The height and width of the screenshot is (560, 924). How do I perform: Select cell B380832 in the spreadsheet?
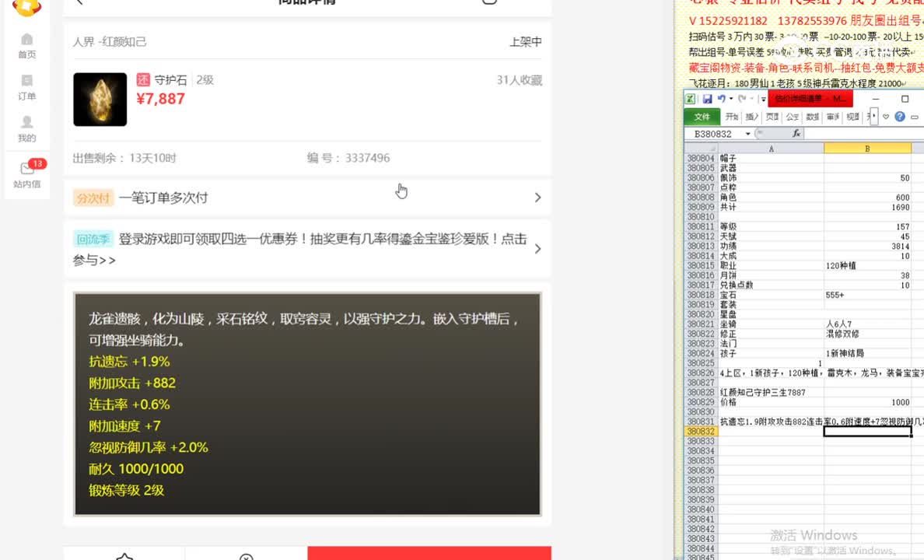pos(866,431)
